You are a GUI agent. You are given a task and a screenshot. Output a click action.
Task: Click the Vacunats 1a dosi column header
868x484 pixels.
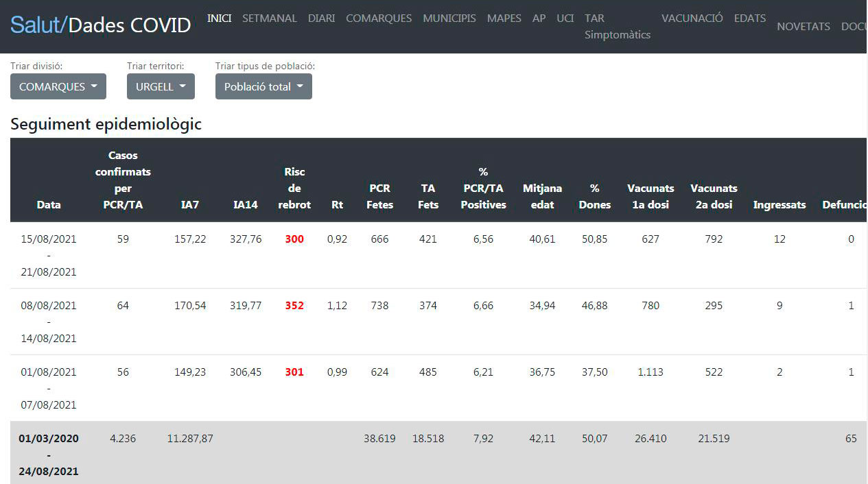coord(650,196)
